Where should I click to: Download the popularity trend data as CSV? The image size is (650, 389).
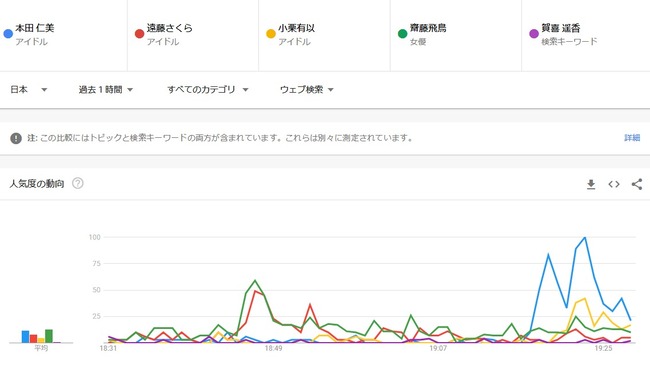(x=591, y=184)
